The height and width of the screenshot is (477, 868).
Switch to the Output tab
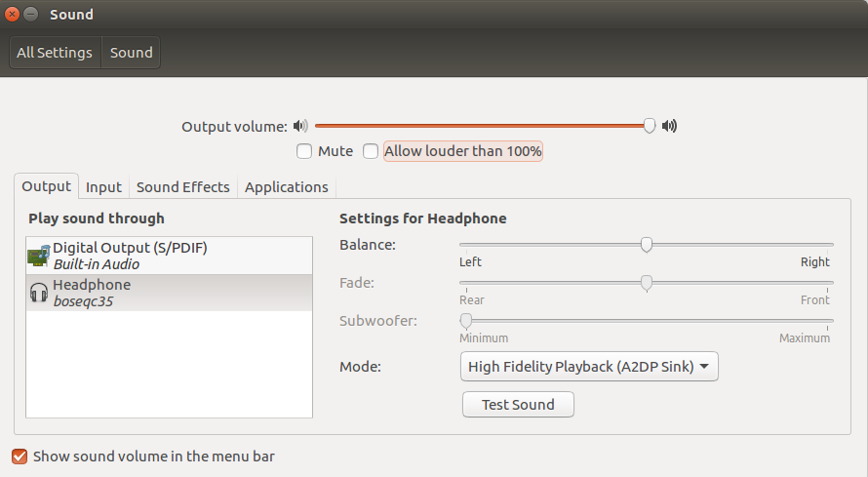(x=47, y=186)
